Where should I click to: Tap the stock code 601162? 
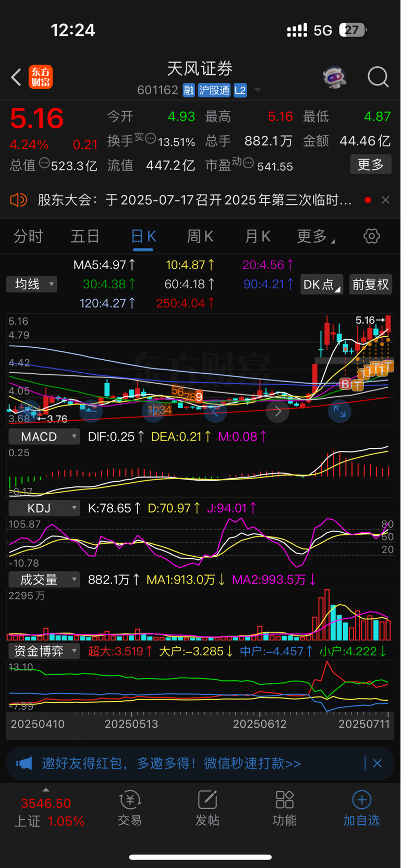point(157,90)
